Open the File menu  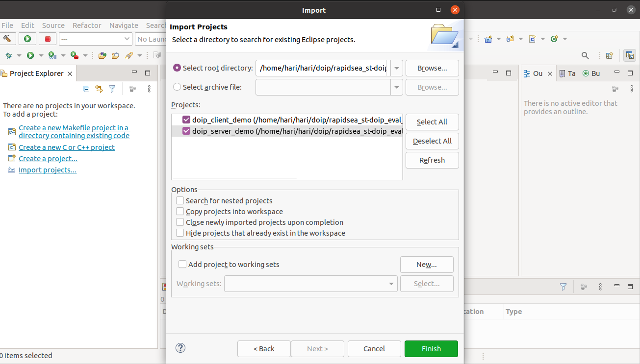point(7,25)
